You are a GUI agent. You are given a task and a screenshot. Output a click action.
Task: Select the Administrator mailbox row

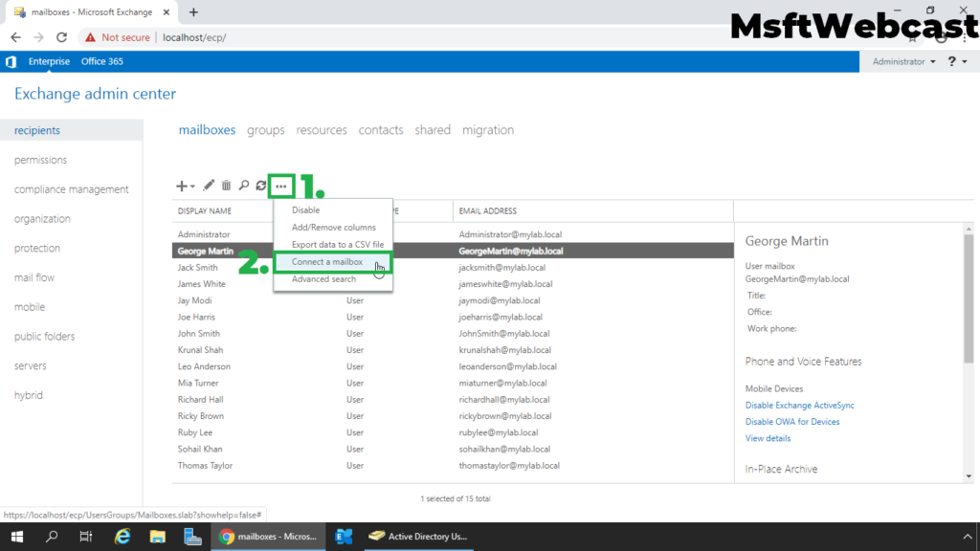453,234
